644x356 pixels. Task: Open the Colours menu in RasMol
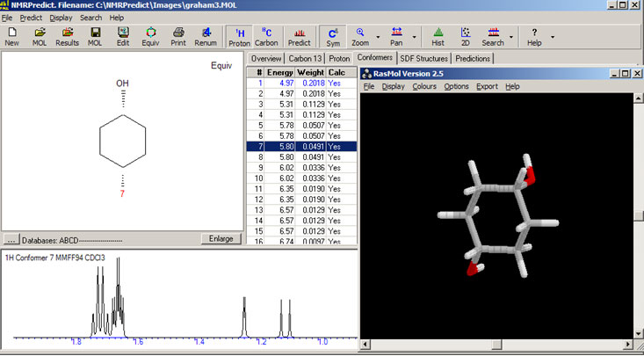click(x=423, y=86)
